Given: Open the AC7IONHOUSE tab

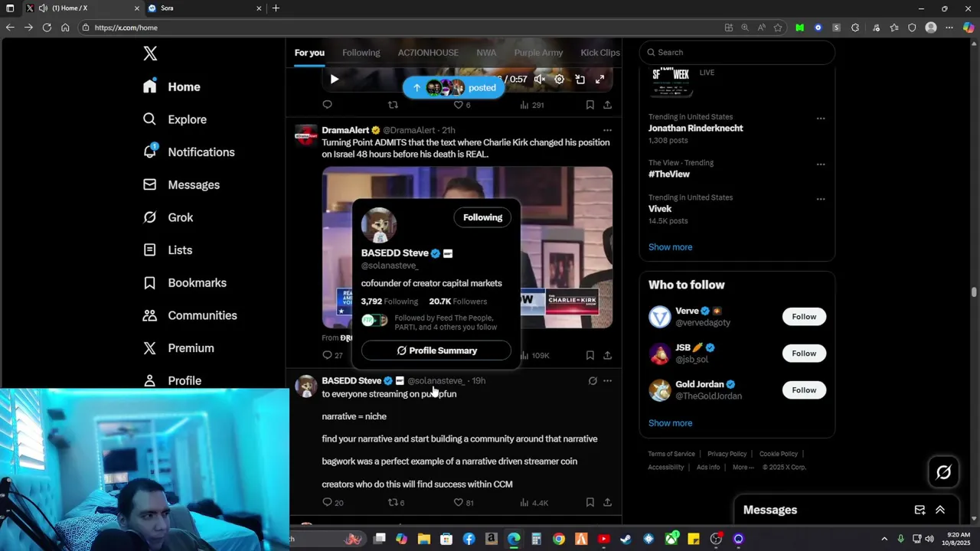Looking at the screenshot, I should pyautogui.click(x=428, y=53).
